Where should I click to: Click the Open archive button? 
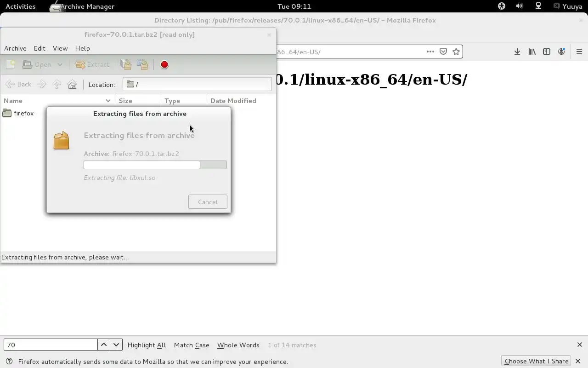click(x=37, y=64)
